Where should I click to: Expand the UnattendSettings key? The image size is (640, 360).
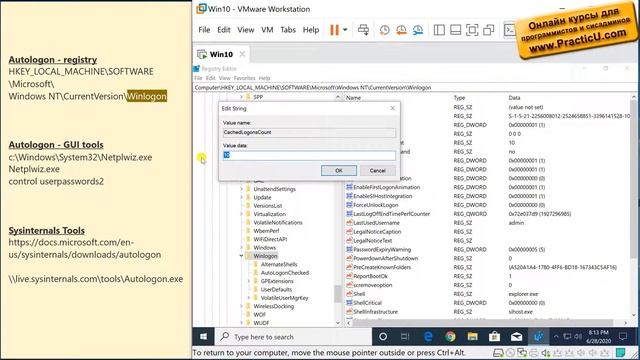(241, 189)
